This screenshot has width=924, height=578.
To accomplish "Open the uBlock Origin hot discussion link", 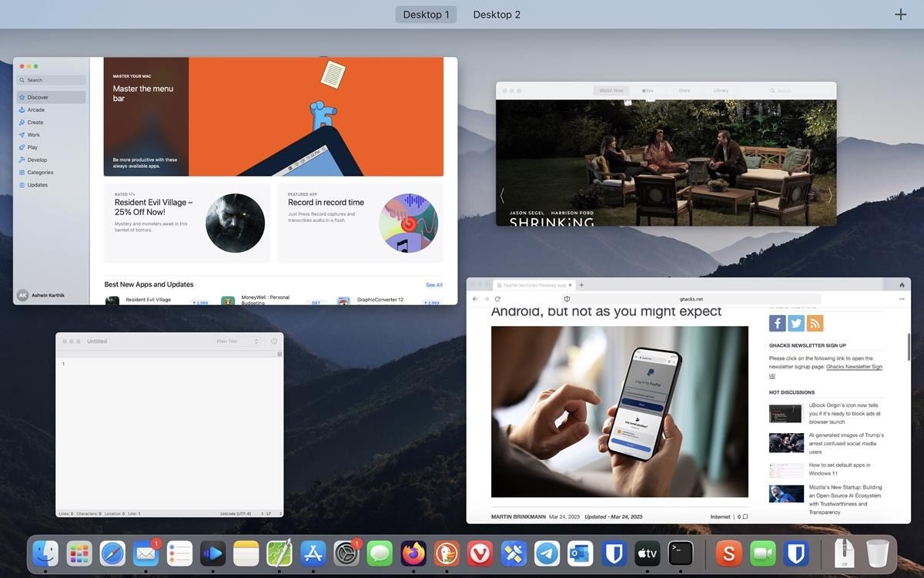I will click(x=843, y=413).
